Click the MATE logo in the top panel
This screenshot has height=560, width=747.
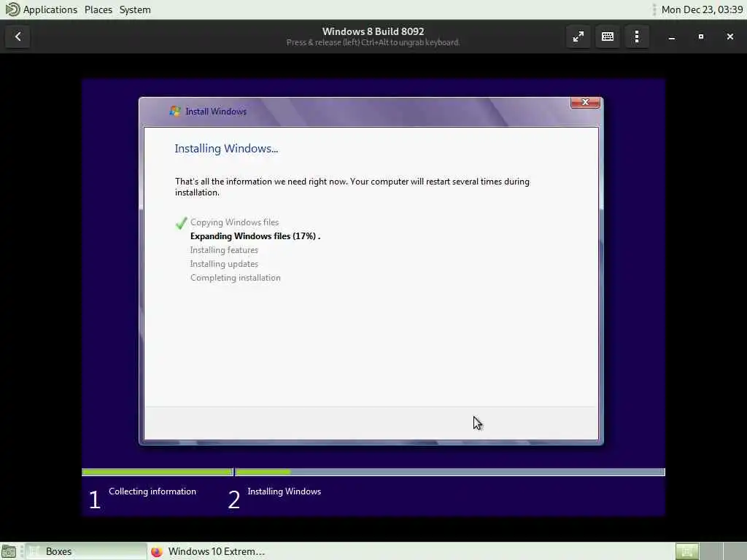[12, 9]
